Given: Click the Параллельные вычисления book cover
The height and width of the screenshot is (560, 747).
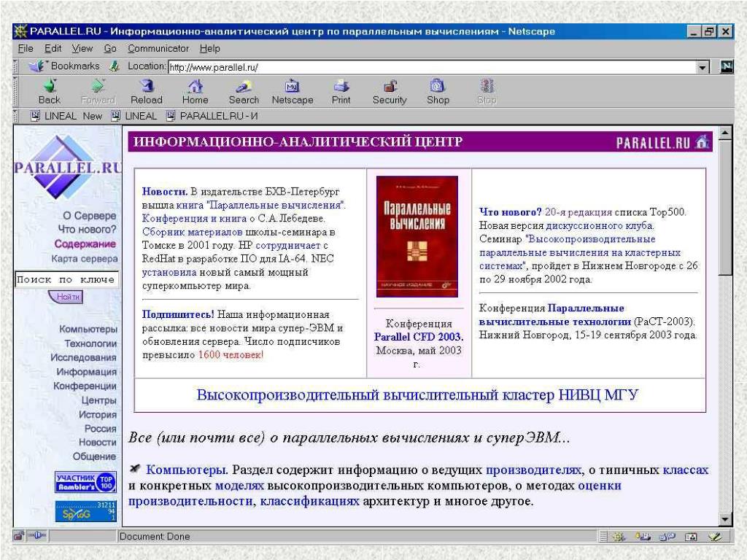Looking at the screenshot, I should 417,237.
